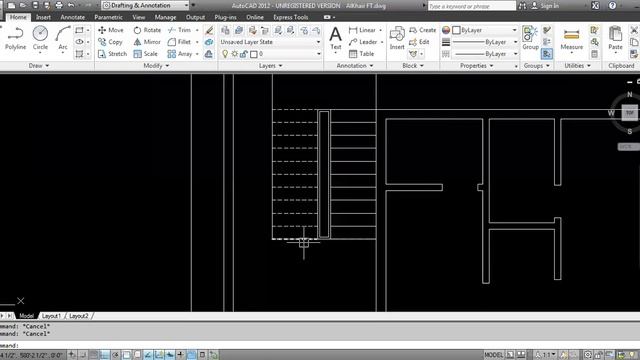Toggle Ortho Mode in the status bar
The height and width of the screenshot is (360, 640).
[104, 355]
